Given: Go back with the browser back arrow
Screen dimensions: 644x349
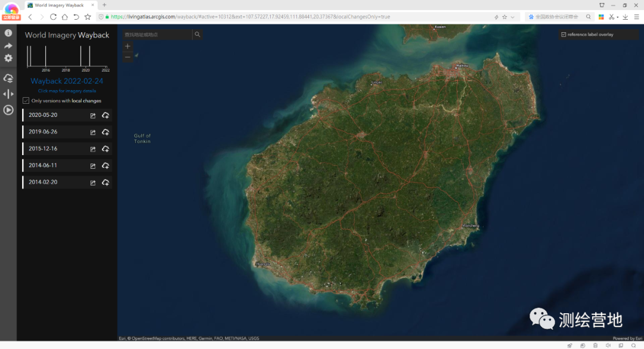Looking at the screenshot, I should (x=30, y=17).
